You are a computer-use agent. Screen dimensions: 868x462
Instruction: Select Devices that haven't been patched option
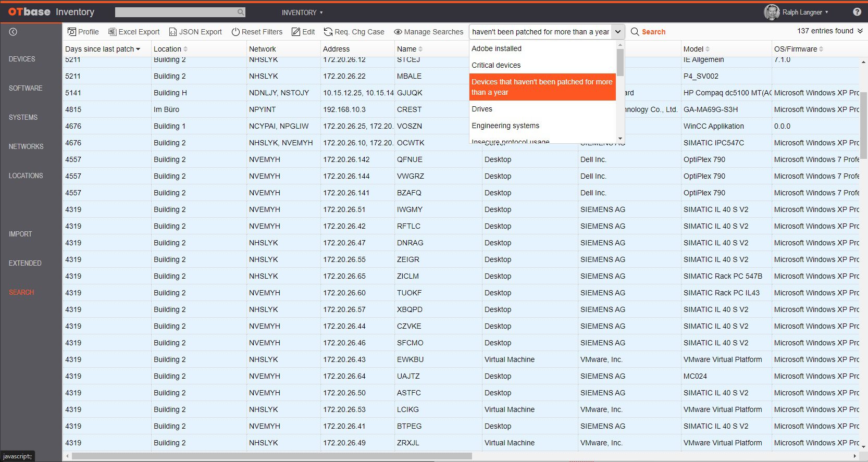[x=542, y=87]
